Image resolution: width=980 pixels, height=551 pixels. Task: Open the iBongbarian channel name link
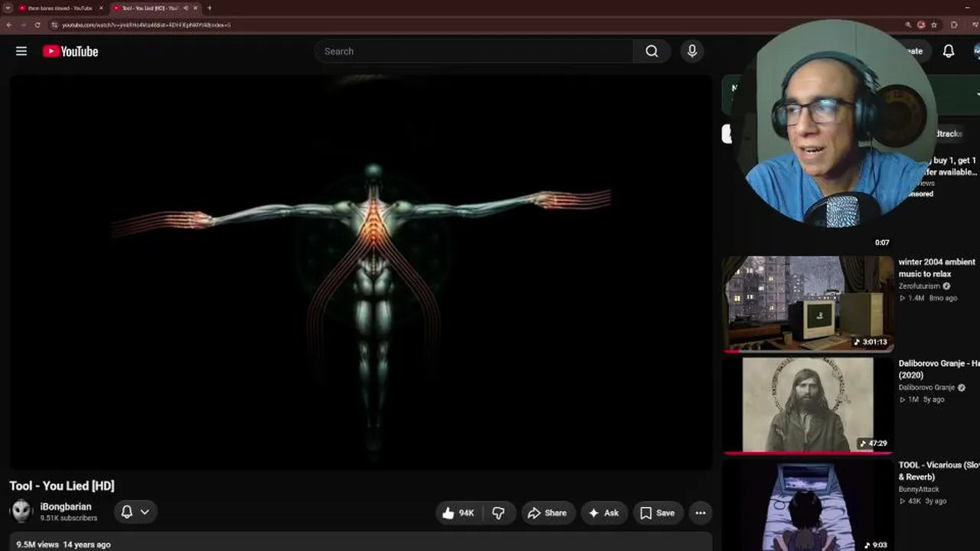(x=66, y=507)
